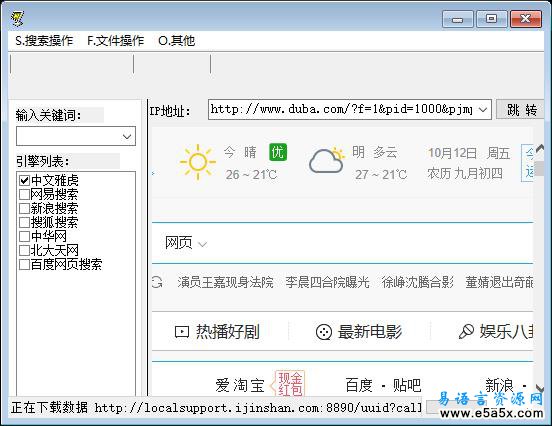Click the 26~21℃ temperature text for today
The height and width of the screenshot is (426, 552).
(251, 174)
